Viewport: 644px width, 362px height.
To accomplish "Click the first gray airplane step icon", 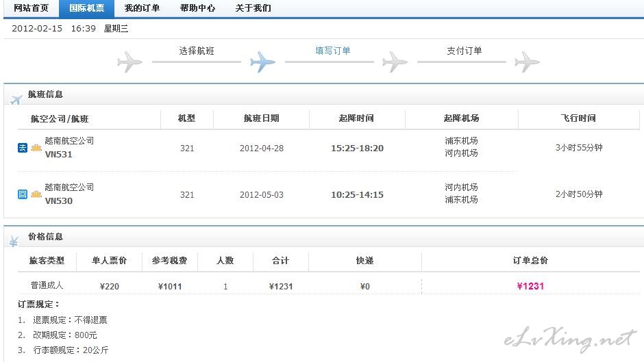I will 129,62.
